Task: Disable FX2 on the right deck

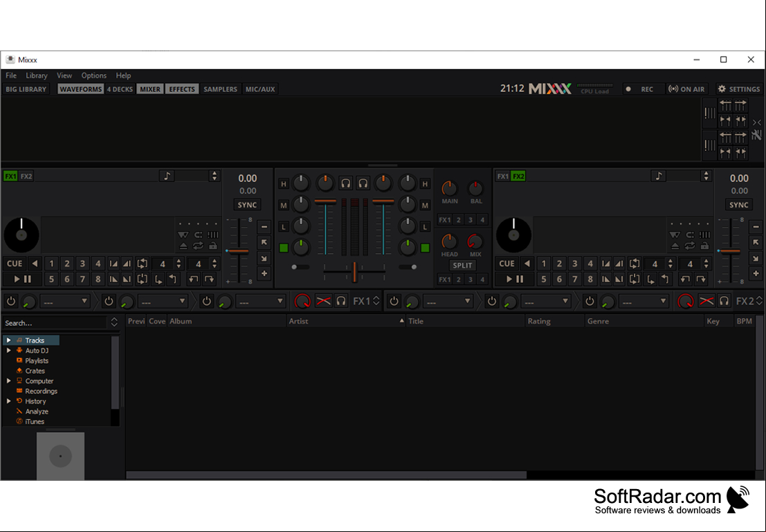Action: [x=518, y=176]
